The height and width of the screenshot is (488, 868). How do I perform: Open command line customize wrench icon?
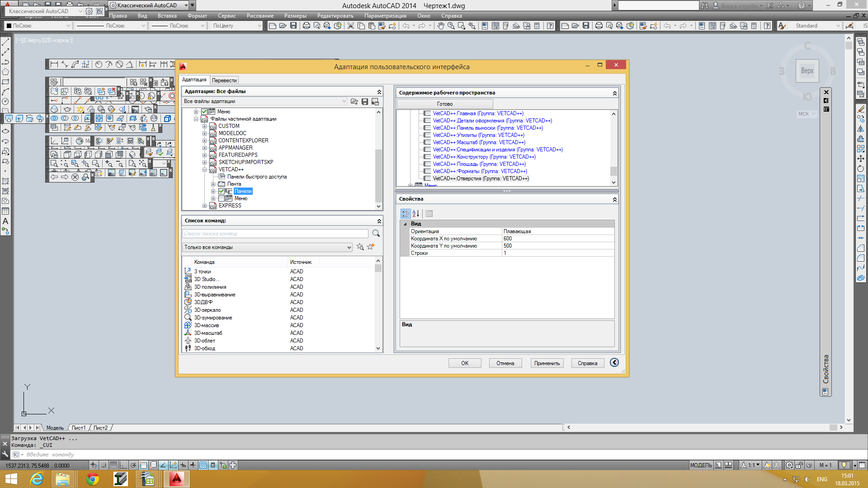[5, 454]
